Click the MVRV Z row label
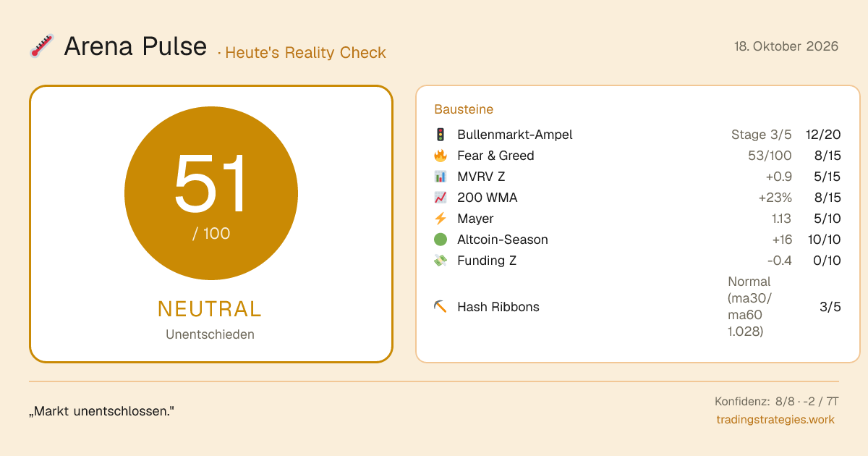This screenshot has height=456, width=868. [481, 177]
